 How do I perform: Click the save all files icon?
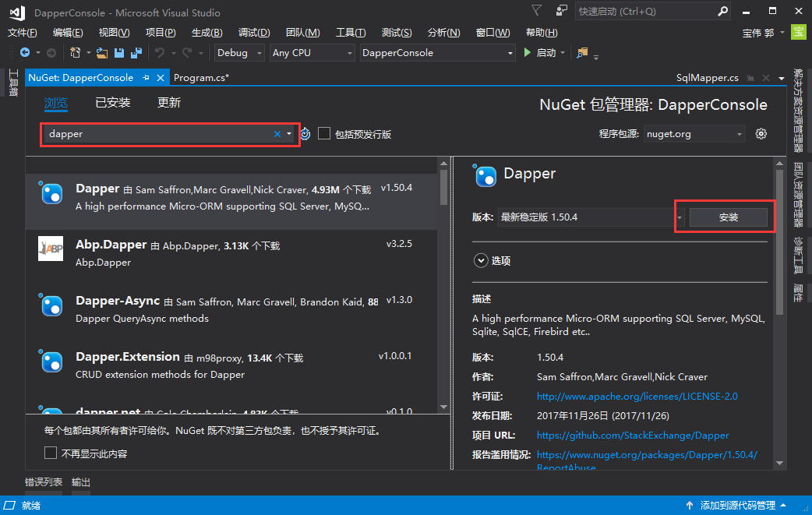136,53
